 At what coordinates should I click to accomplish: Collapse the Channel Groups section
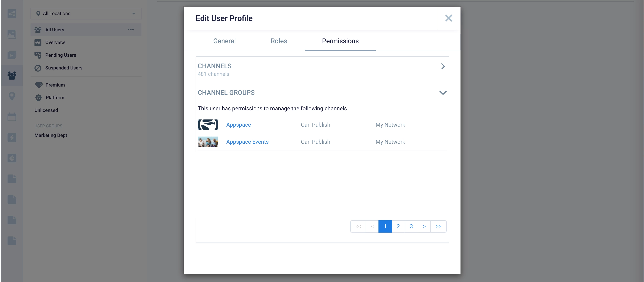[x=443, y=93]
